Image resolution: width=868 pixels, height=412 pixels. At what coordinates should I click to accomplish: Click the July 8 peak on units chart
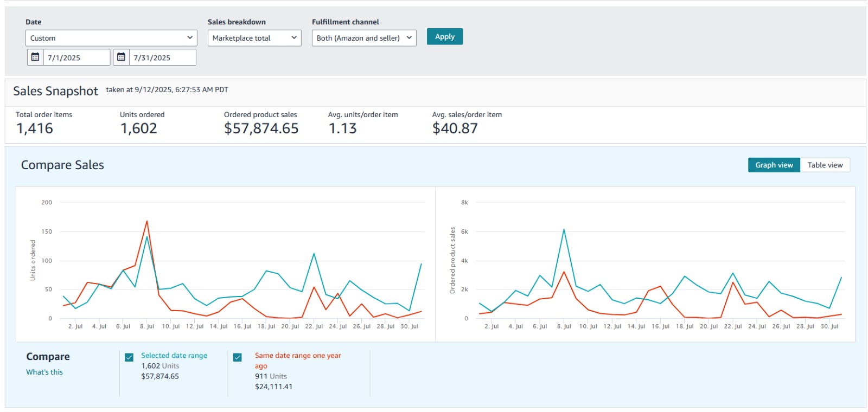(146, 222)
